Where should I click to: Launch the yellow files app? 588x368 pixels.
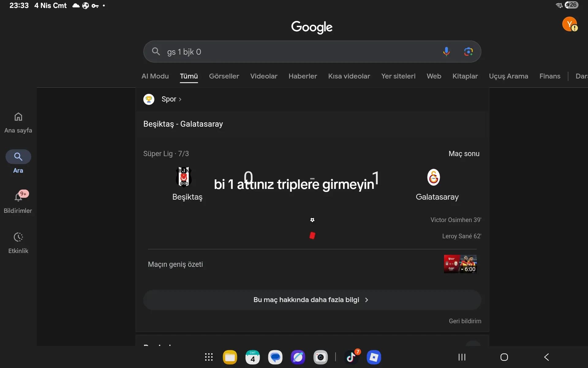[230, 357]
